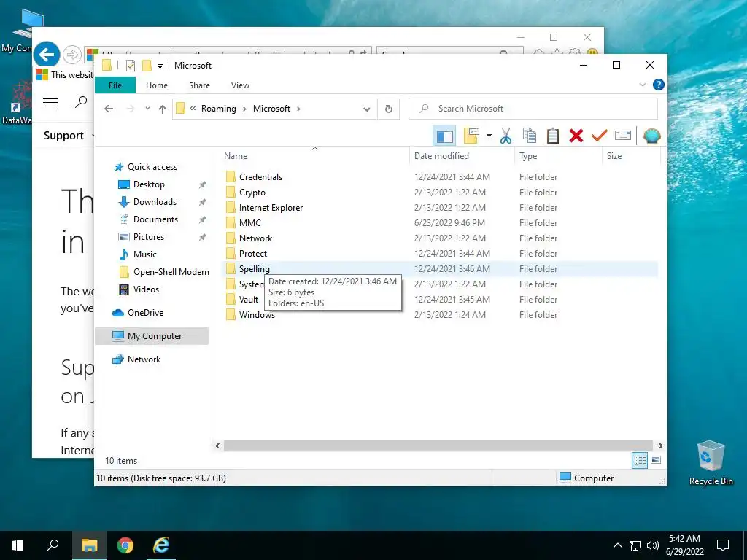Open the blue Help question mark
Viewport: 747px width, 560px height.
(659, 85)
